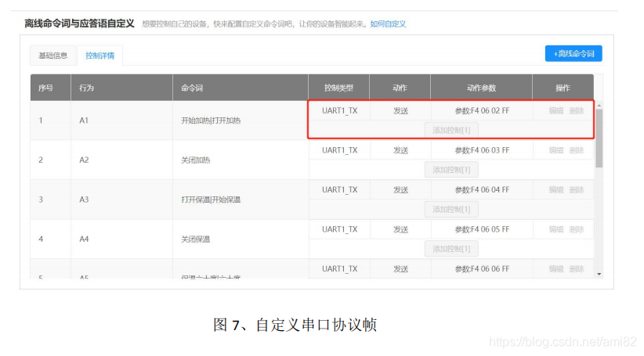This screenshot has height=356, width=644.
Task: Click 添加控制[1] under row A3
Action: [451, 209]
